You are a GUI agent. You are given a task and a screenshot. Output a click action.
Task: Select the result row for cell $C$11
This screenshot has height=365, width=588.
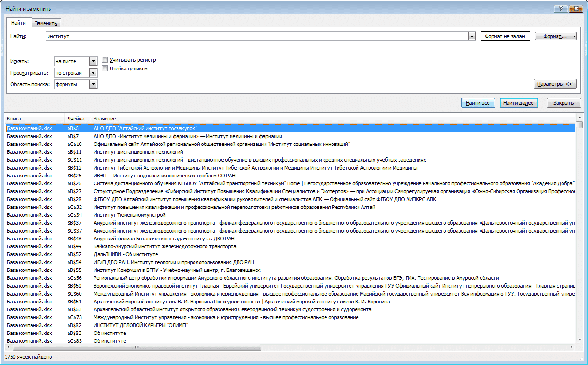[x=290, y=160]
